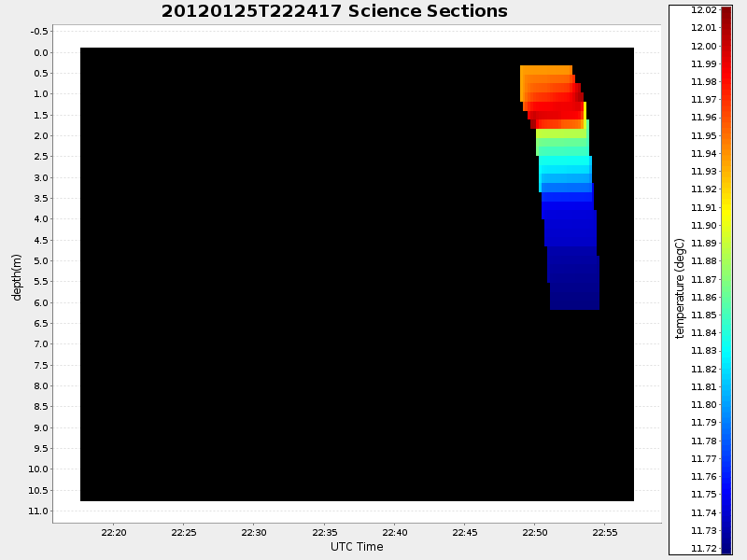Click the 'depth(m)' y-axis label
Viewport: 747px width, 560px height.
pos(17,277)
